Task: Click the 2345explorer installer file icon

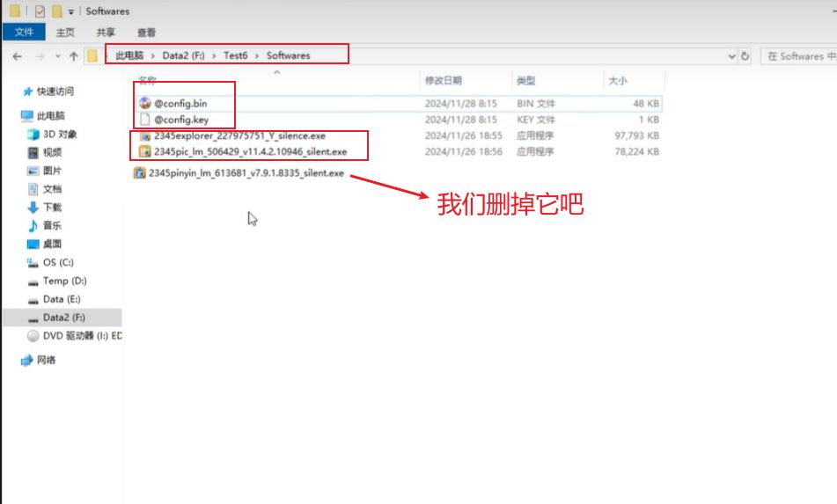Action: [145, 136]
